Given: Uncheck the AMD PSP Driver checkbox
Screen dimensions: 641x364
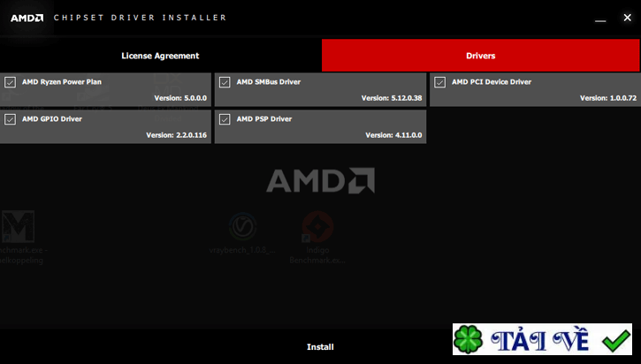Looking at the screenshot, I should click(225, 119).
